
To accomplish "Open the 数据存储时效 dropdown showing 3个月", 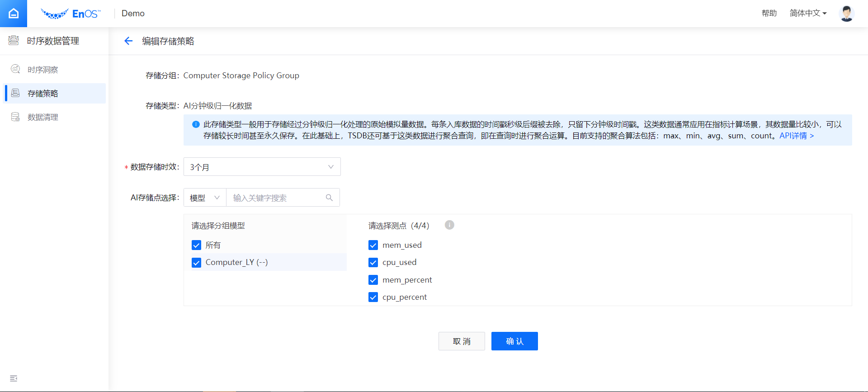I will click(262, 167).
